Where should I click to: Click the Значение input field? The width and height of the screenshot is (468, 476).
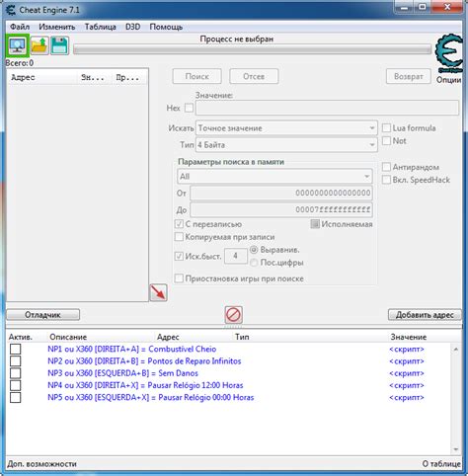click(327, 108)
